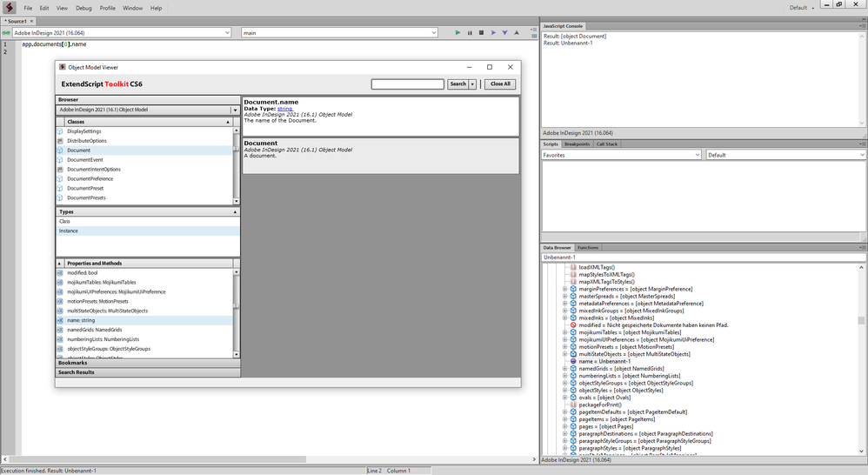
Task: Click the pause debugging icon
Action: (x=470, y=33)
